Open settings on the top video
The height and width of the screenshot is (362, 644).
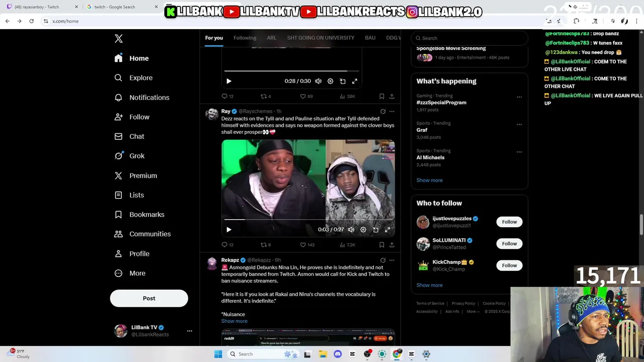click(330, 81)
